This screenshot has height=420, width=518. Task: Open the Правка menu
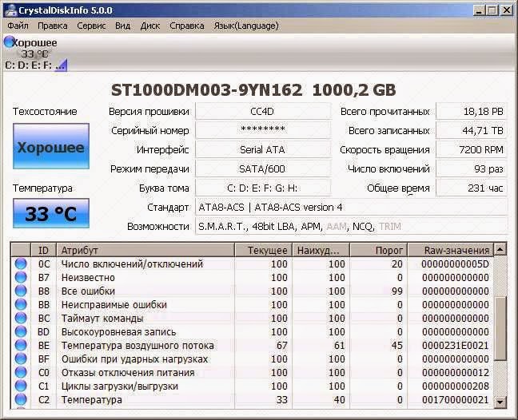click(53, 26)
